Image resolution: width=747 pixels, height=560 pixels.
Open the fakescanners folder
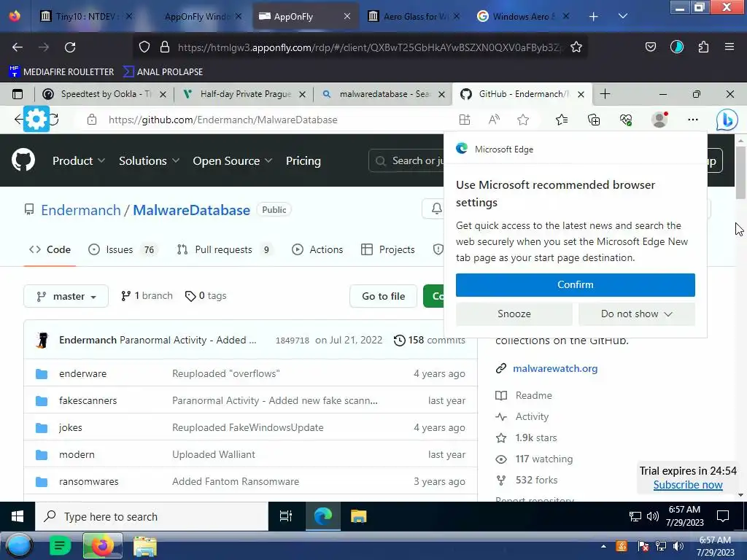(x=88, y=400)
